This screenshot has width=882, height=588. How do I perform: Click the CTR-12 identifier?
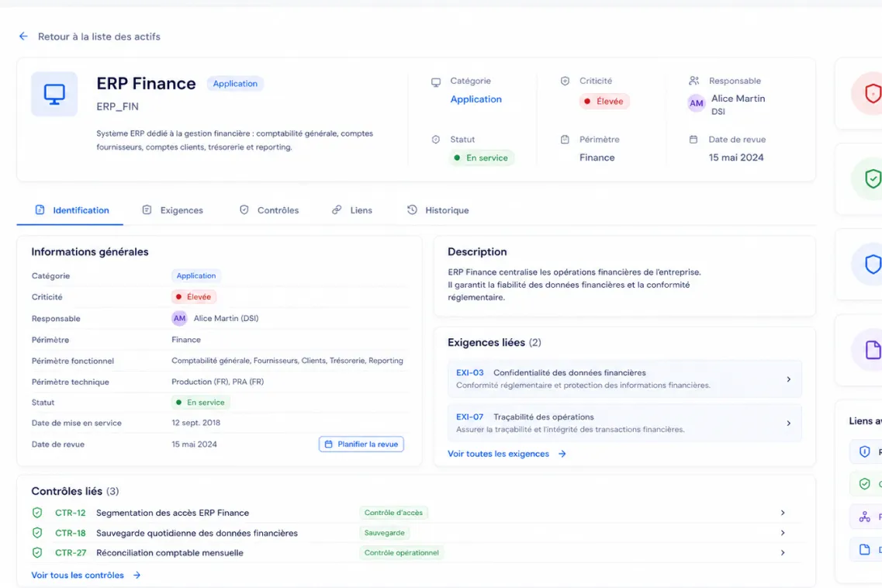[x=71, y=513]
